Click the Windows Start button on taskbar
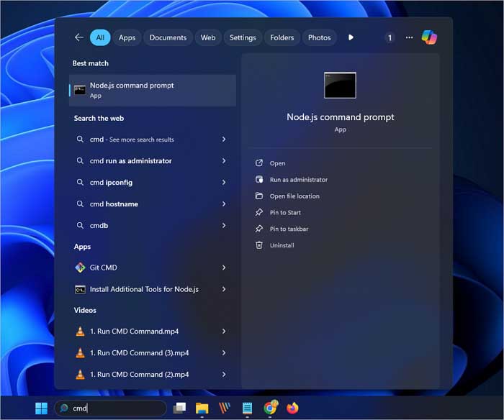This screenshot has height=420, width=504. tap(42, 408)
